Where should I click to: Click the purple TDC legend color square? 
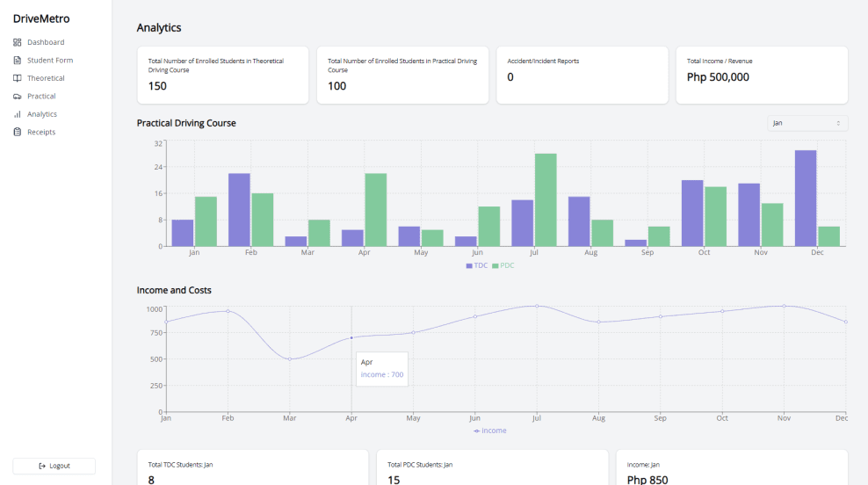click(469, 265)
